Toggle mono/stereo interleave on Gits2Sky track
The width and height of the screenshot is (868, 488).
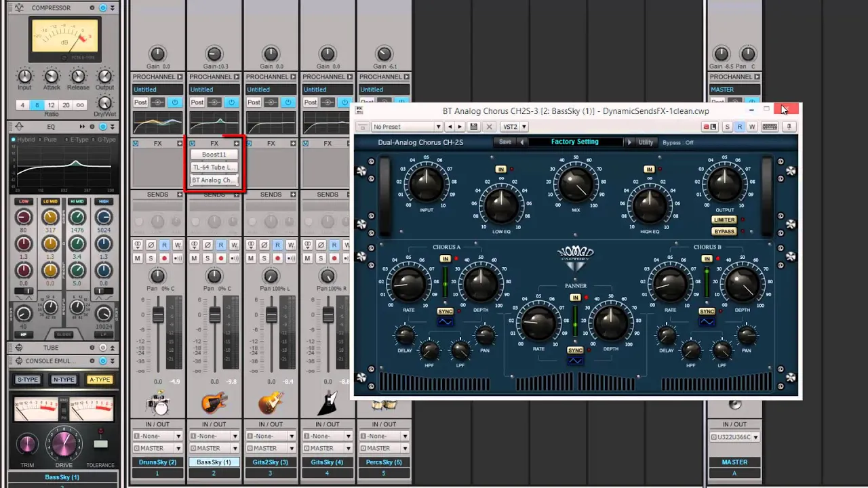point(251,245)
